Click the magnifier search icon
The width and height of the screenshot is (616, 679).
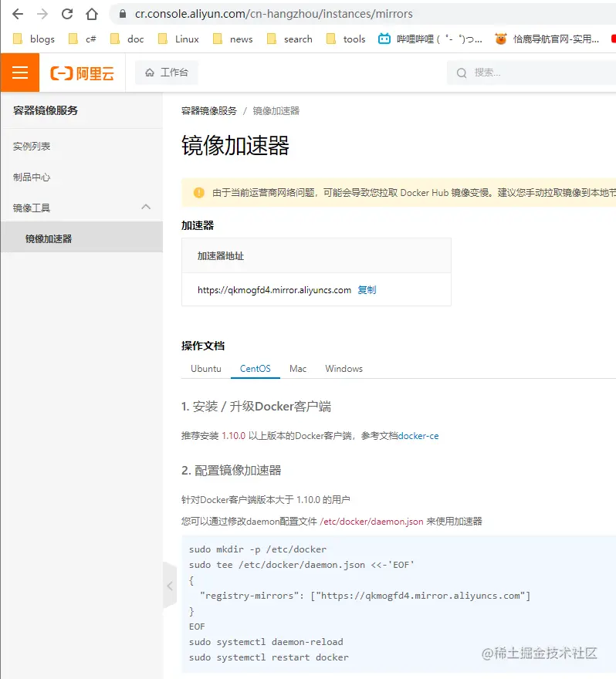[x=462, y=73]
